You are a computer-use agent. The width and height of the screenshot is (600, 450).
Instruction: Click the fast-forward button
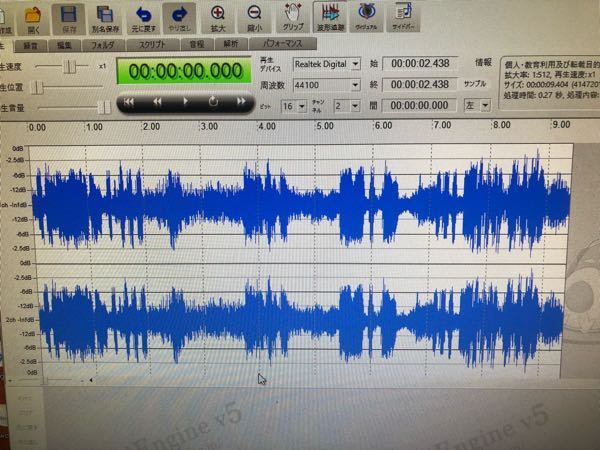241,102
